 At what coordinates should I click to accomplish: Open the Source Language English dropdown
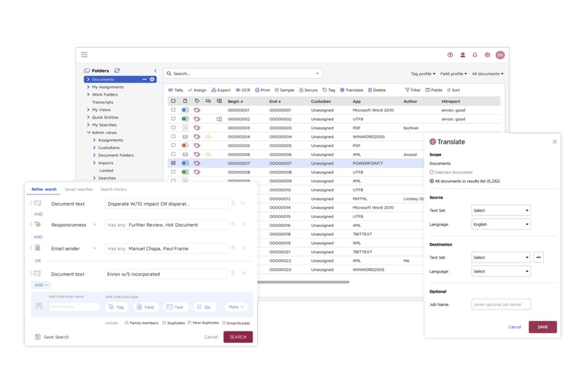tap(501, 224)
